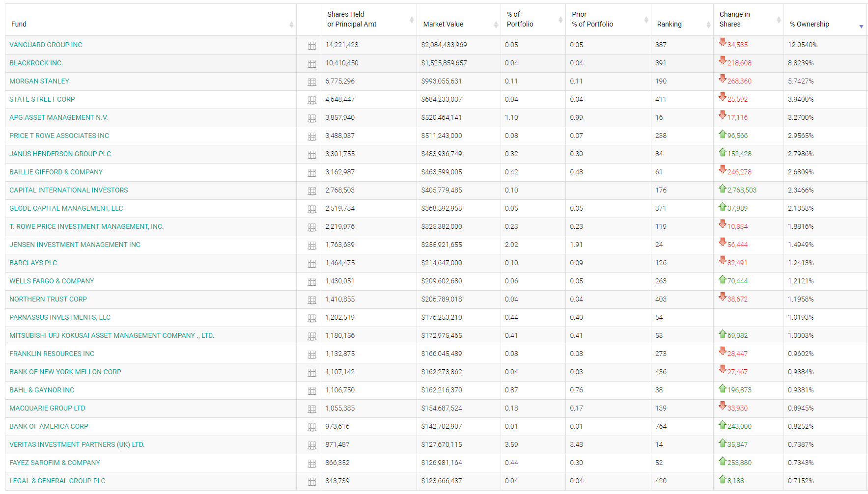Open grid icon for Macquarie Group Ltd
The height and width of the screenshot is (494, 868).
tap(311, 409)
